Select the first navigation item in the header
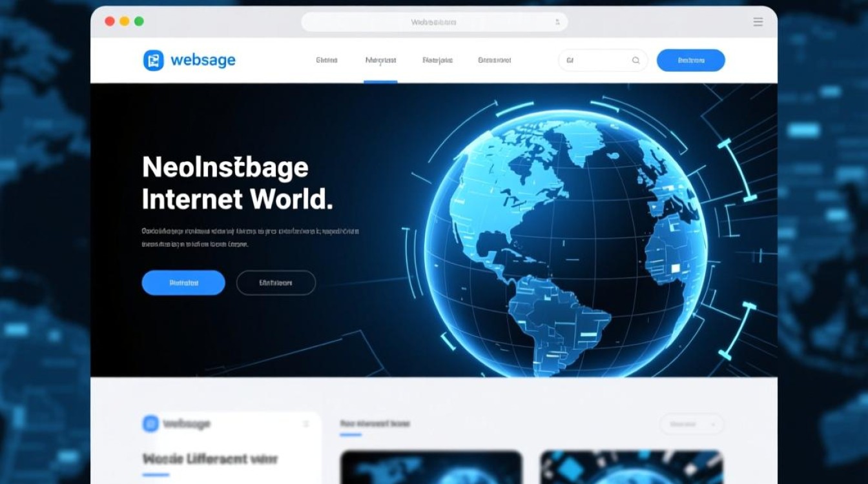The width and height of the screenshot is (868, 484). (x=327, y=60)
